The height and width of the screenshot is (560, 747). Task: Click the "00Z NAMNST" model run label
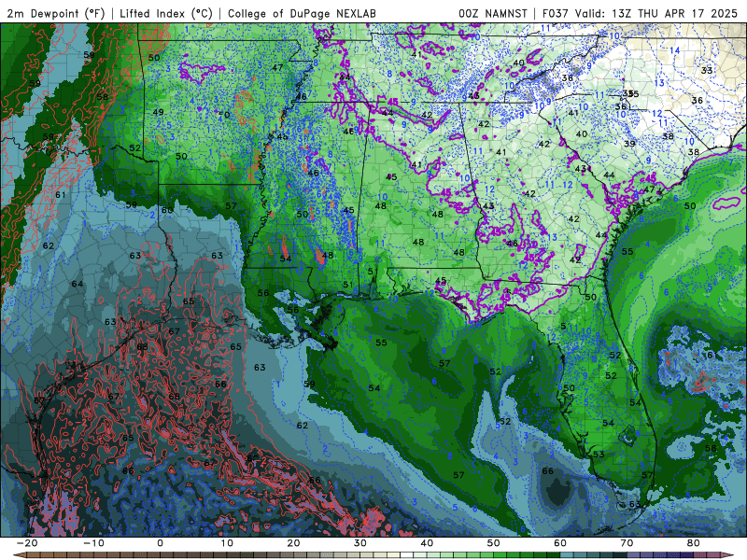(x=493, y=13)
